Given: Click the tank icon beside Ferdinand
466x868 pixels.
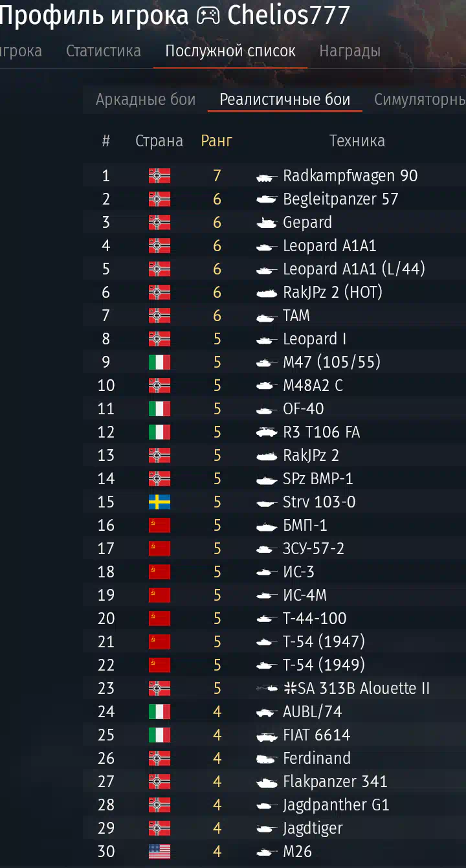Looking at the screenshot, I should [x=267, y=759].
